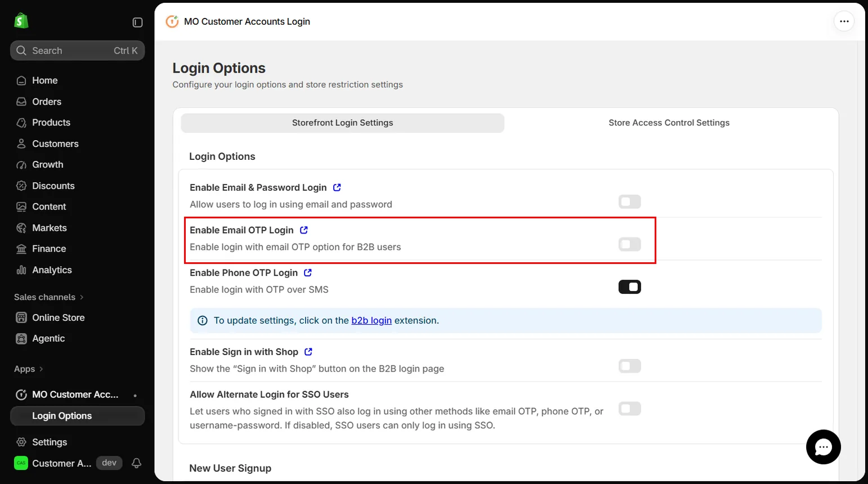Click the Finance bank icon

tap(21, 249)
